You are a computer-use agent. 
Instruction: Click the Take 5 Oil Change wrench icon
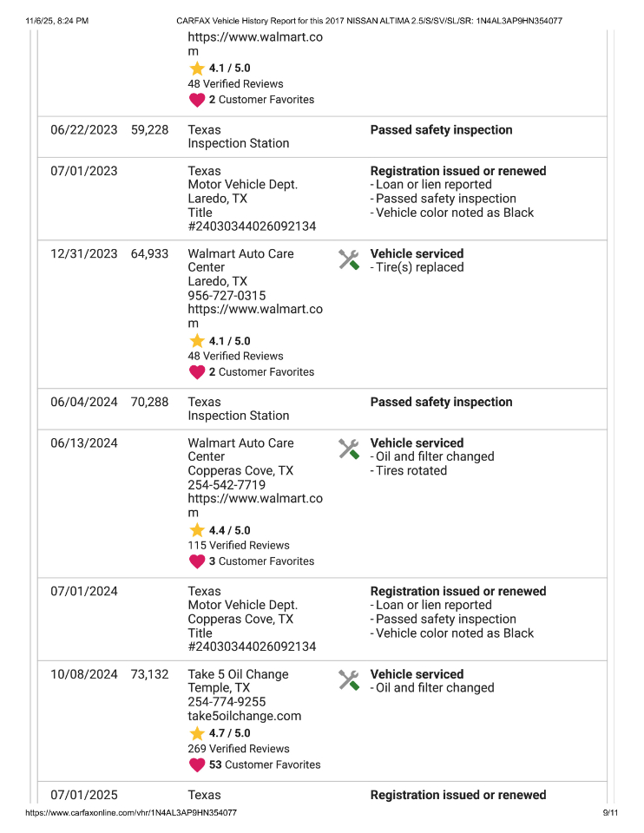pyautogui.click(x=348, y=680)
